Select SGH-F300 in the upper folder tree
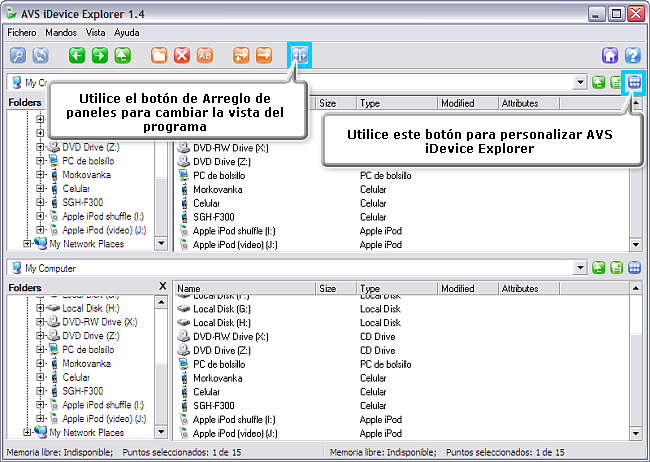The image size is (650, 462). point(82,202)
